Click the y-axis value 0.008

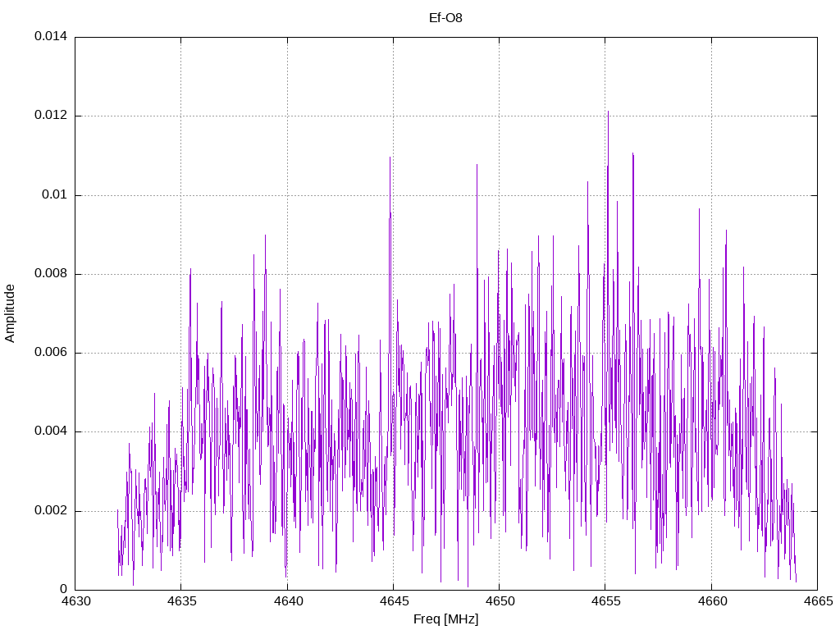(x=51, y=274)
